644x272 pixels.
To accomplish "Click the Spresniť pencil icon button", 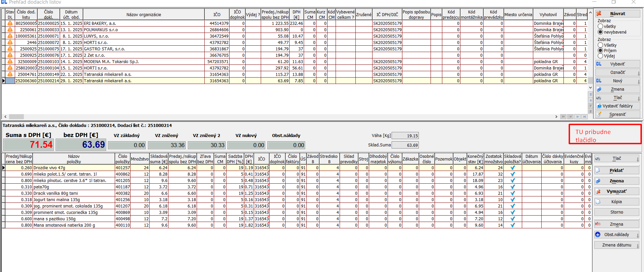I will [617, 115].
